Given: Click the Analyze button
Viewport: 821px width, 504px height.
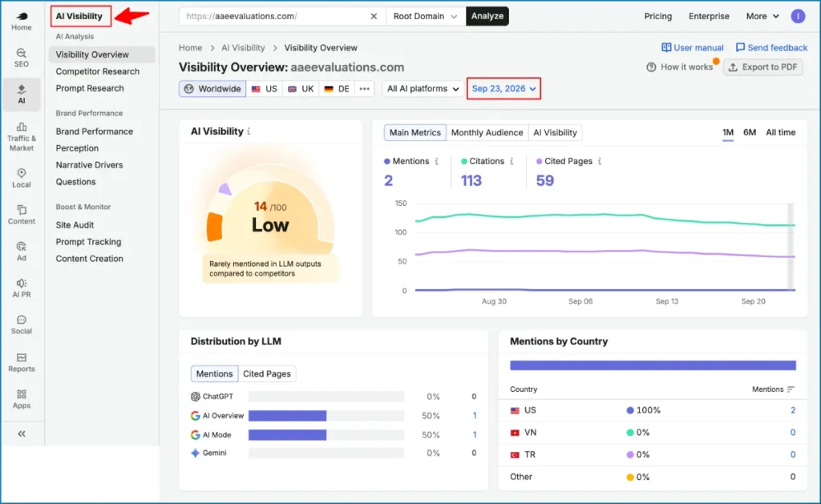Looking at the screenshot, I should [x=487, y=16].
